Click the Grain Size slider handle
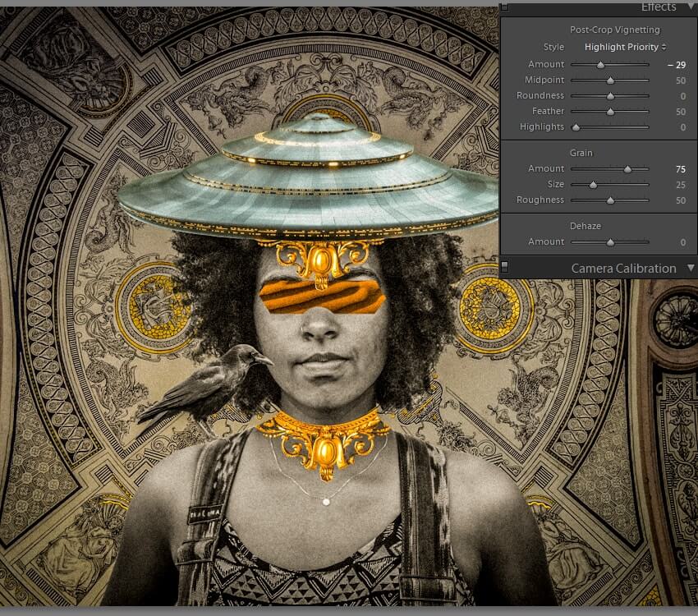This screenshot has width=698, height=616. 593,185
